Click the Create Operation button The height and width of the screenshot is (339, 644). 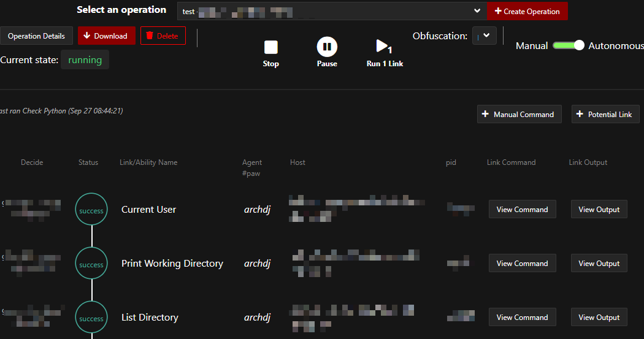tap(527, 11)
